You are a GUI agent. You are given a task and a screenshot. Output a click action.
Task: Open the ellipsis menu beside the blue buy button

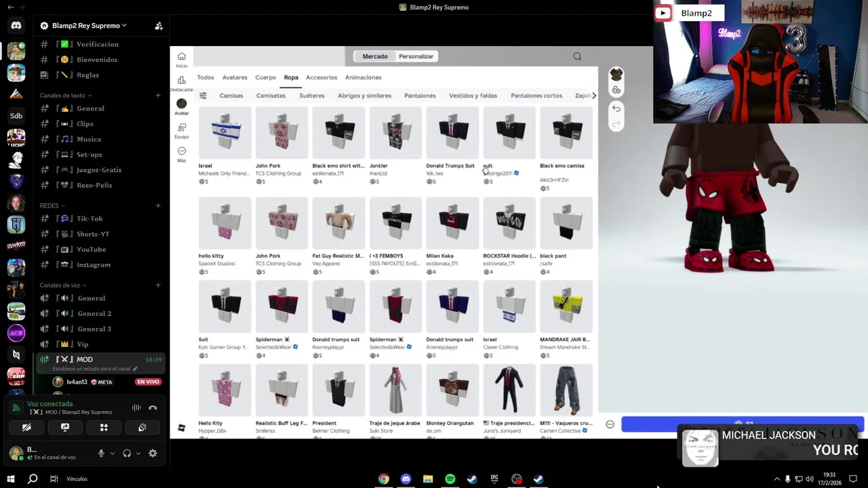pos(610,424)
